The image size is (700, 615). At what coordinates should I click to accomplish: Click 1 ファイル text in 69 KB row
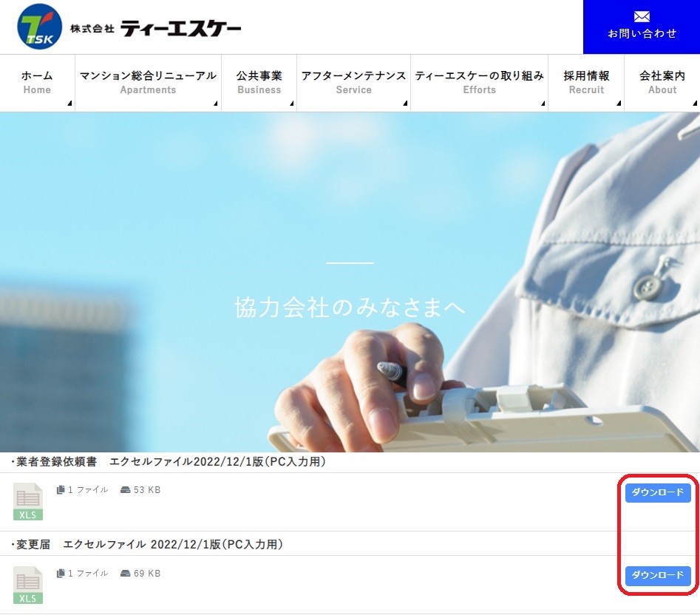click(x=88, y=574)
